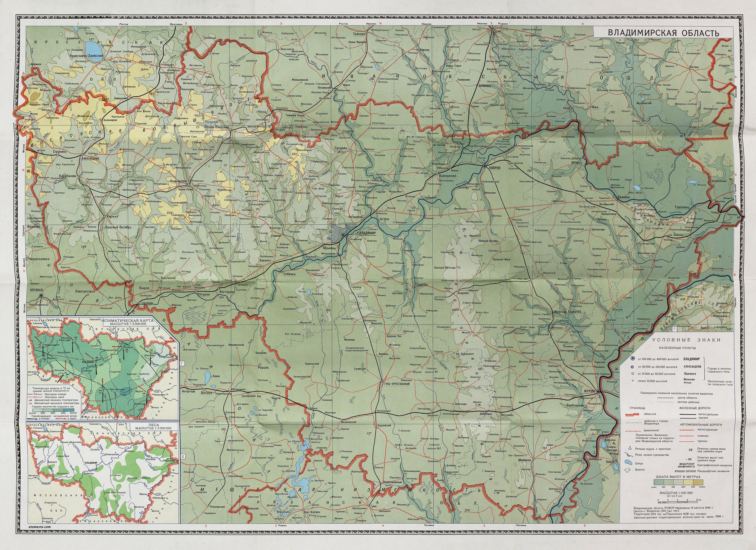Click the "ГРАНИЦЫ" legend heading
Viewport: 756px width, 550px height.
pos(637,408)
